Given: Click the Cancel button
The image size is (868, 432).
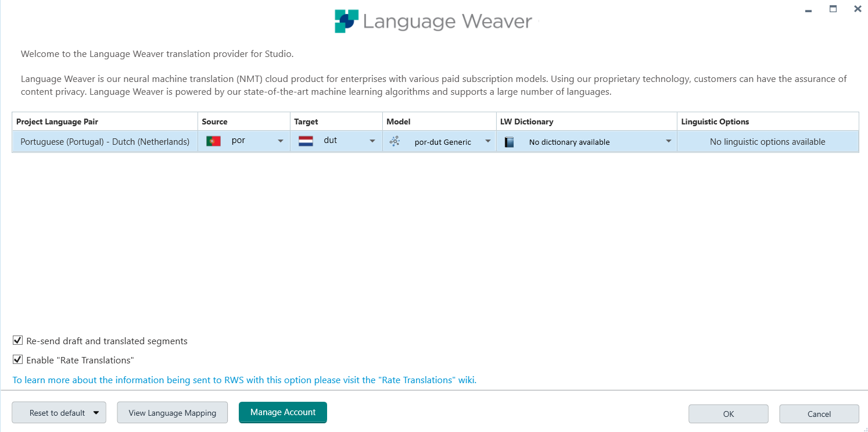Looking at the screenshot, I should tap(819, 414).
